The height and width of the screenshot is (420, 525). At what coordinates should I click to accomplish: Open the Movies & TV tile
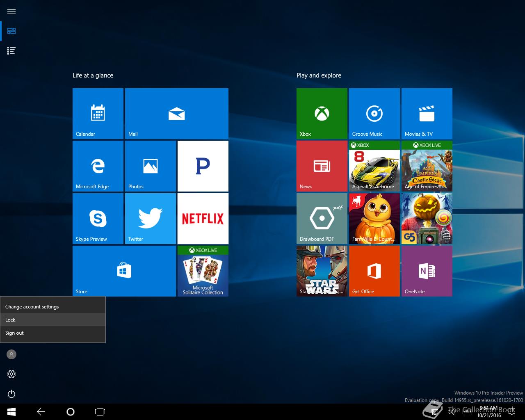427,114
